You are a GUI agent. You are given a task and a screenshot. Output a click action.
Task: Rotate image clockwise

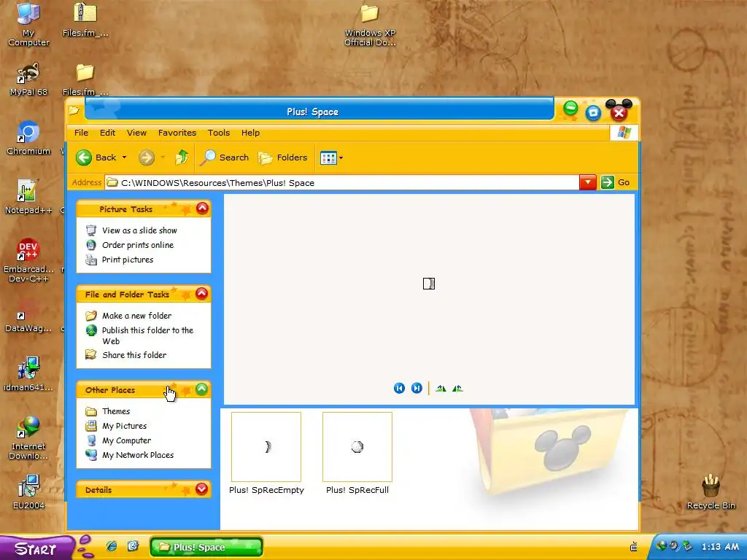[441, 389]
